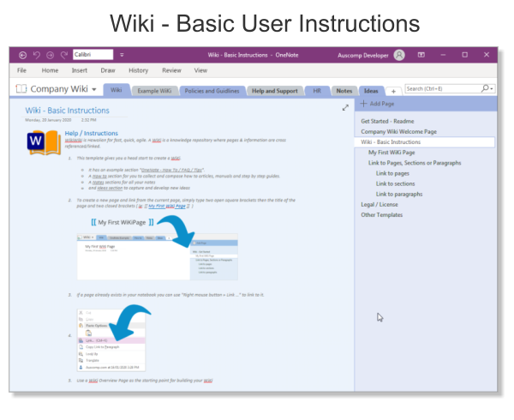
Task: Open the Get Started - Readme page
Action: coord(387,122)
